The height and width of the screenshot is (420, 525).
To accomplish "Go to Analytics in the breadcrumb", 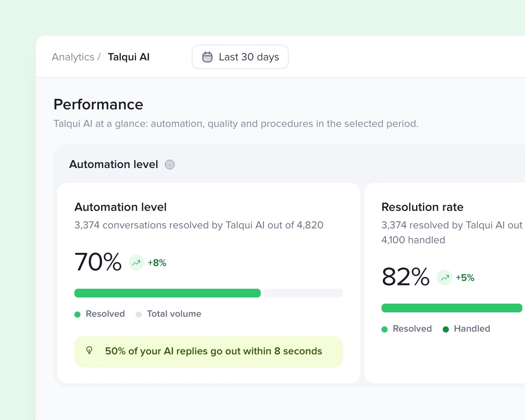I will 73,57.
